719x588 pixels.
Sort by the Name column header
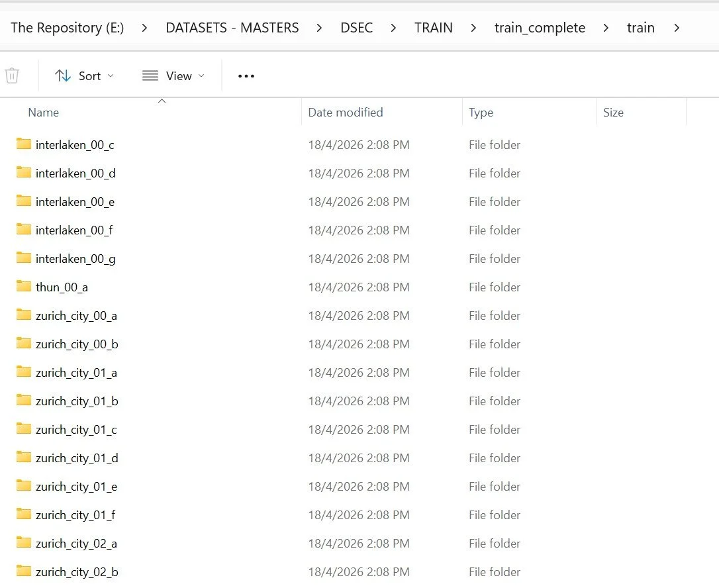coord(44,113)
